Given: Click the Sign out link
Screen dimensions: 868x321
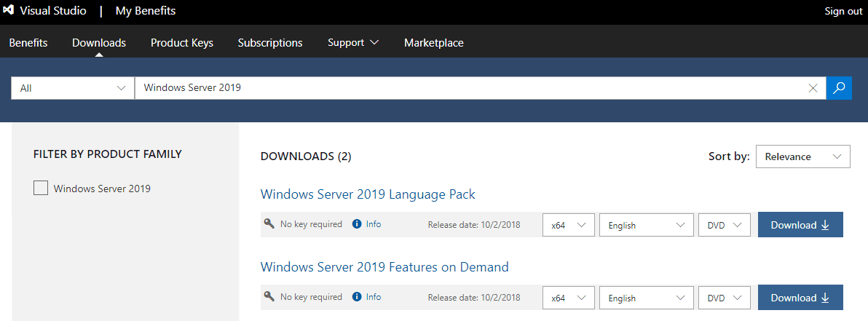Looking at the screenshot, I should (x=843, y=11).
